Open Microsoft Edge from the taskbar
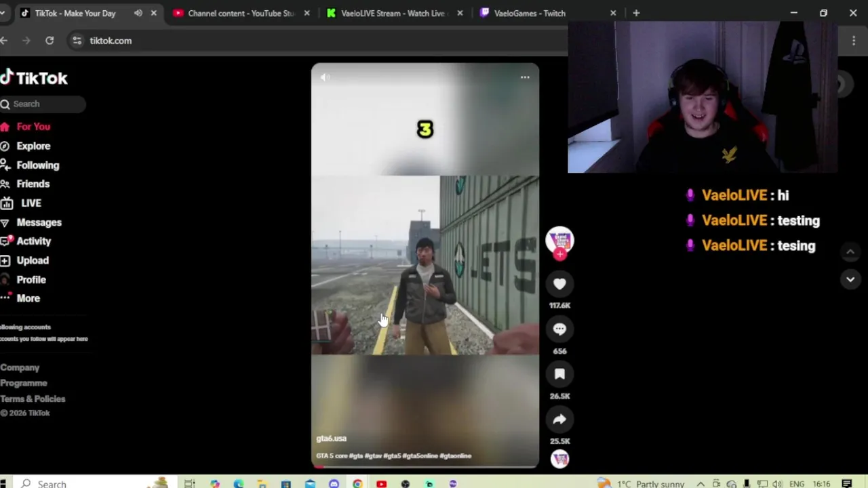This screenshot has height=488, width=868. tap(239, 483)
